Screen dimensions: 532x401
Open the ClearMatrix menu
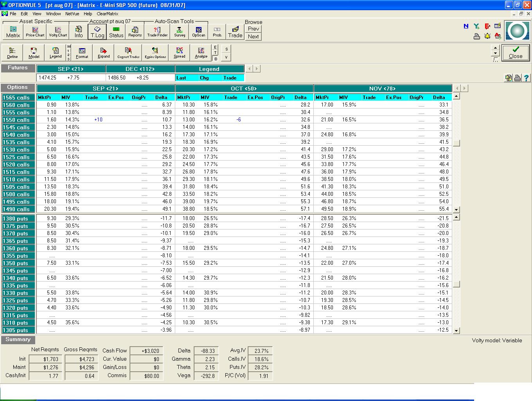[x=108, y=14]
